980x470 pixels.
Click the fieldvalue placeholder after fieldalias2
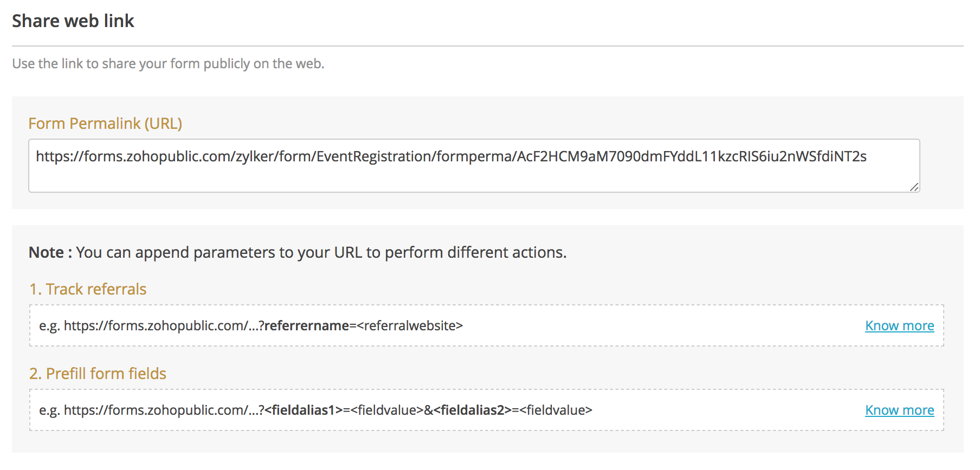556,410
